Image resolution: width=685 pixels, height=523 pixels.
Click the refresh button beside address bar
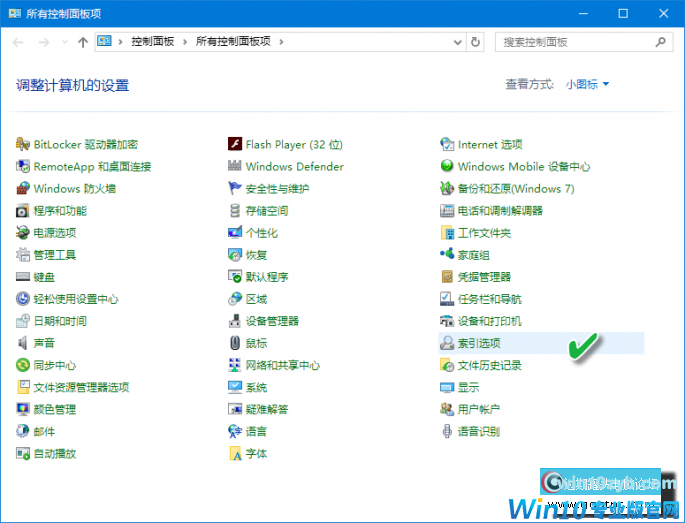(476, 42)
